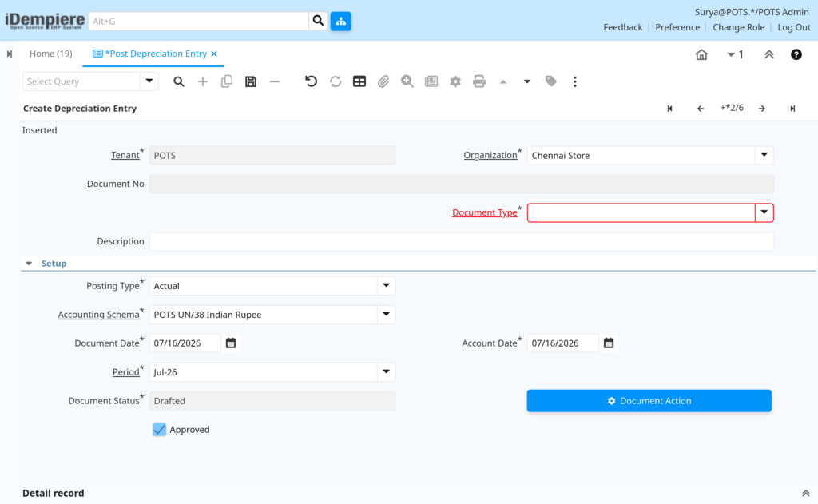Click the Log Out link
Screen dimensions: 818x504
(x=793, y=27)
